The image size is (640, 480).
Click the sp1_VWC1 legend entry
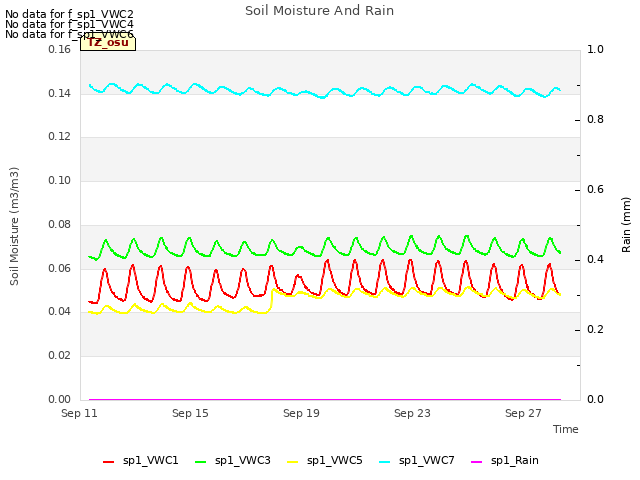click(141, 461)
